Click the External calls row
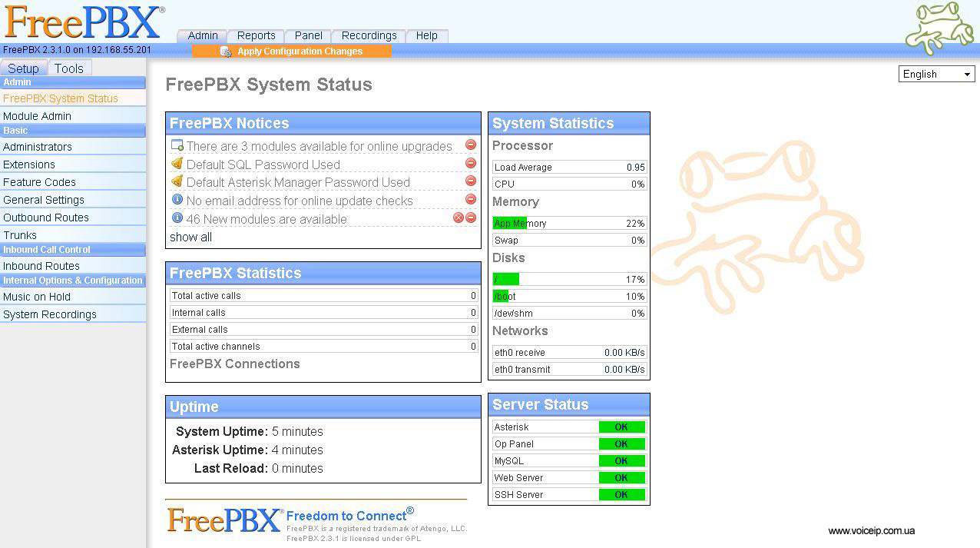The height and width of the screenshot is (548, 980). (323, 329)
